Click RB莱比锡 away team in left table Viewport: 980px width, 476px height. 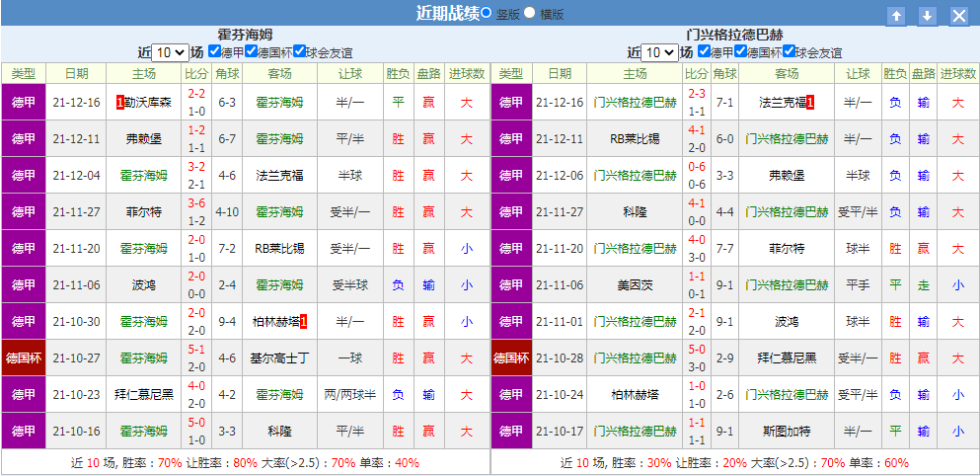[279, 248]
